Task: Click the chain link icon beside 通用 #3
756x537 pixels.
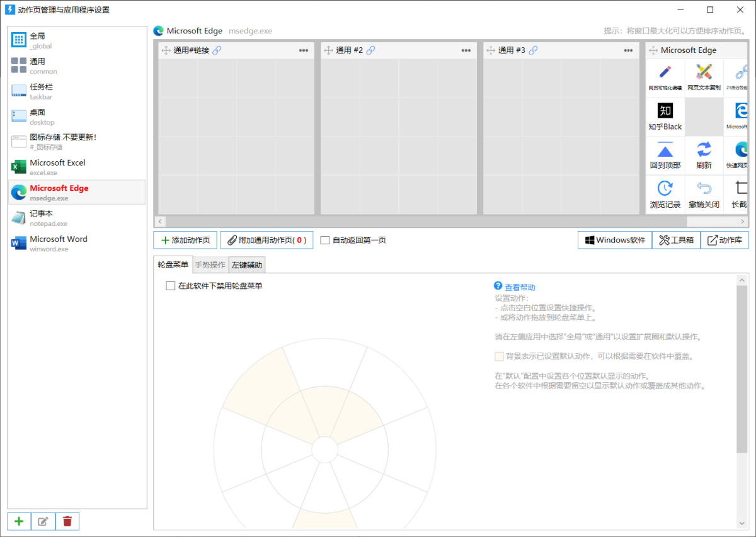Action: pyautogui.click(x=533, y=50)
